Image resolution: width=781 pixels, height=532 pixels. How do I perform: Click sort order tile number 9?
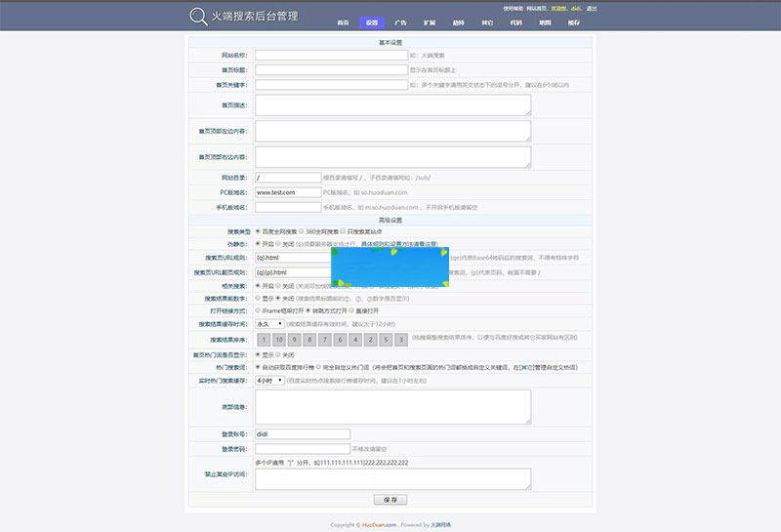(294, 340)
